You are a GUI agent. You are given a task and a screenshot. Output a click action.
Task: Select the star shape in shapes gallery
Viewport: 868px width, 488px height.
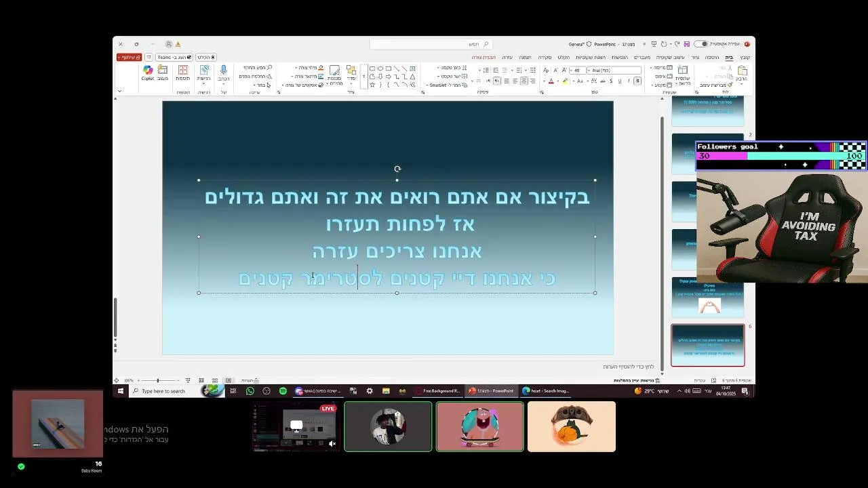click(x=372, y=85)
